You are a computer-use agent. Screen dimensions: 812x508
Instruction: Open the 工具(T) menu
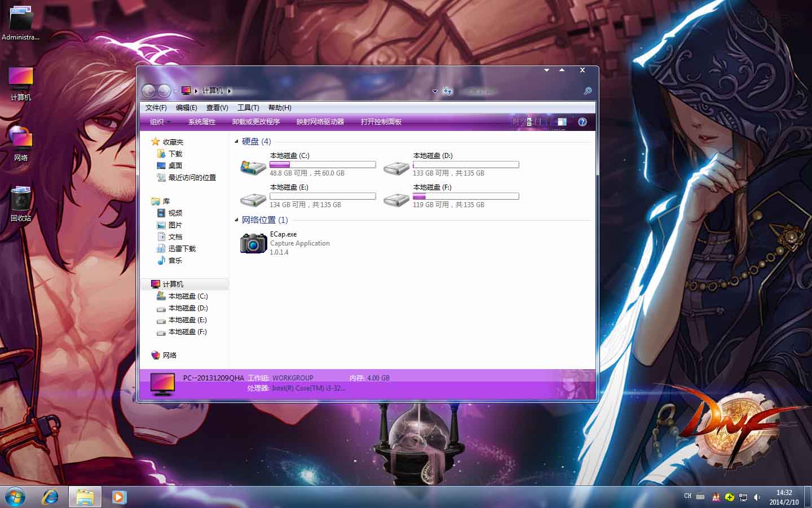248,108
